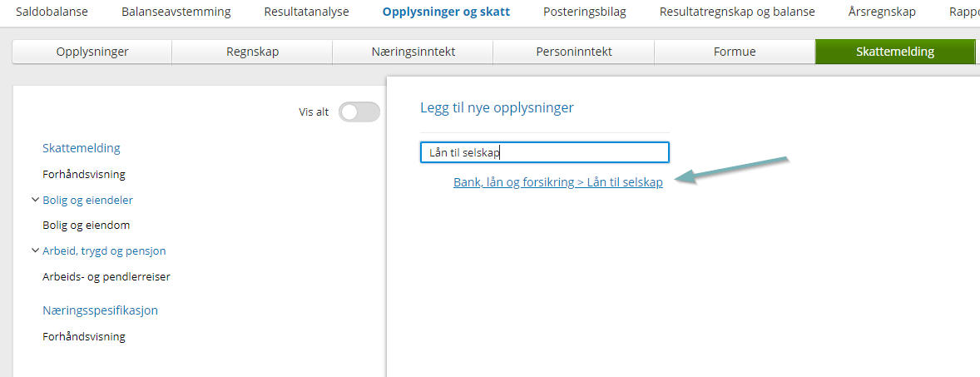Image resolution: width=980 pixels, height=377 pixels.
Task: Switch to the Personinntekt tab
Action: click(574, 52)
